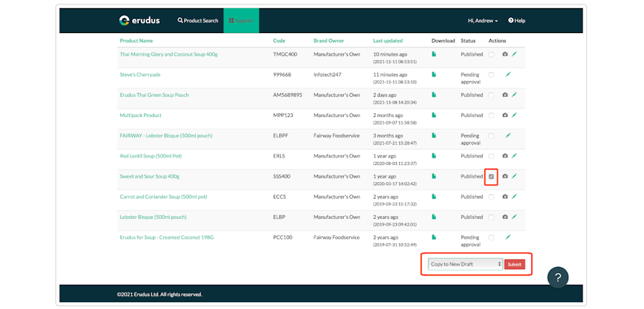
Task: Uncheck the Sweet and Sour Soup 400g checkbox
Action: click(491, 176)
